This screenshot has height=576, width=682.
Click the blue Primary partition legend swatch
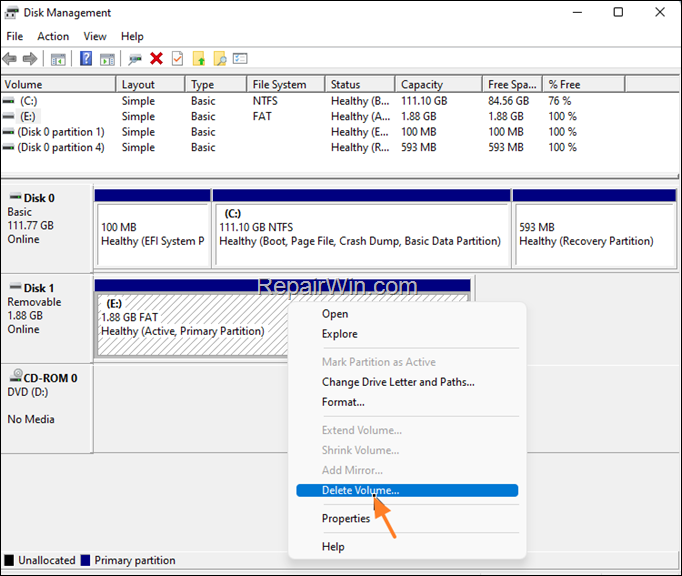[x=85, y=560]
